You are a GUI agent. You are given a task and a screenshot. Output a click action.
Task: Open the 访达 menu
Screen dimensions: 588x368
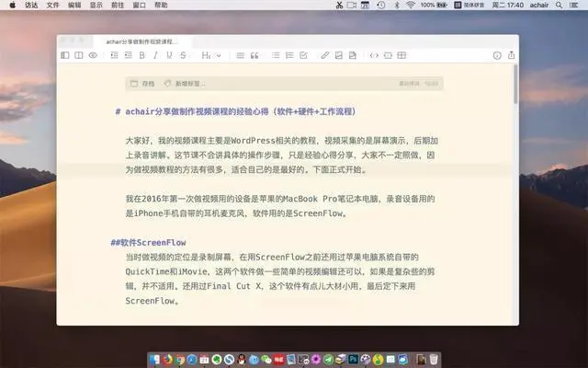point(31,5)
